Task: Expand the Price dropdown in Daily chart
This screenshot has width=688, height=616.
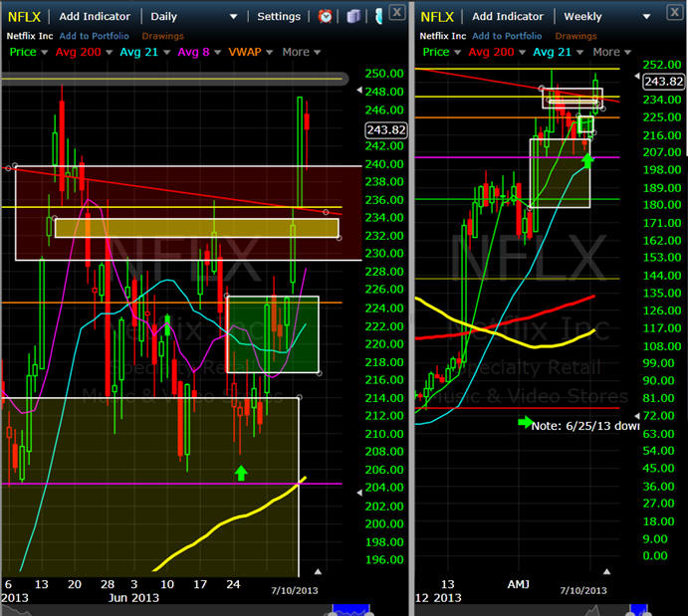Action: [44, 52]
